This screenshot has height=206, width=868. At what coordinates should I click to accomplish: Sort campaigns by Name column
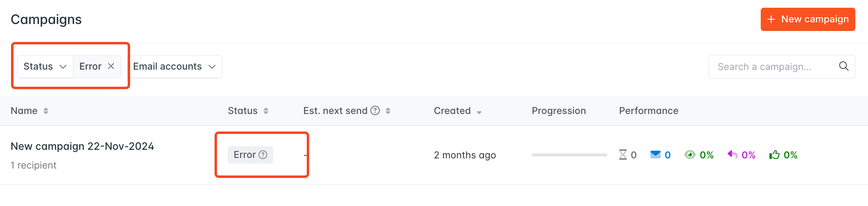(46, 111)
